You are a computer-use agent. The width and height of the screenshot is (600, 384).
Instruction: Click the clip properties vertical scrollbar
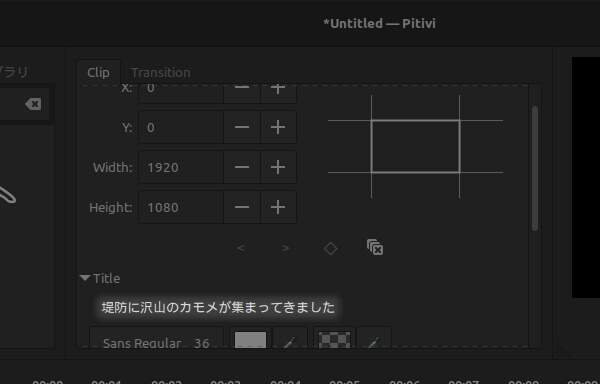point(535,168)
